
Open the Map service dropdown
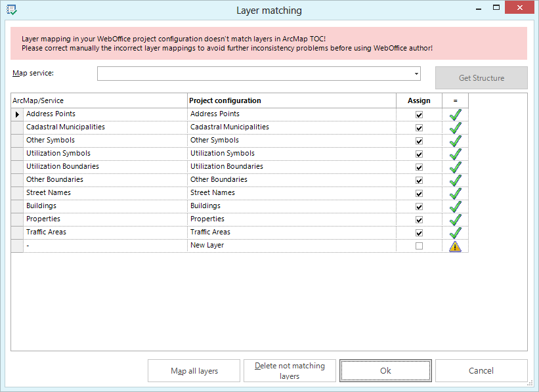click(416, 74)
